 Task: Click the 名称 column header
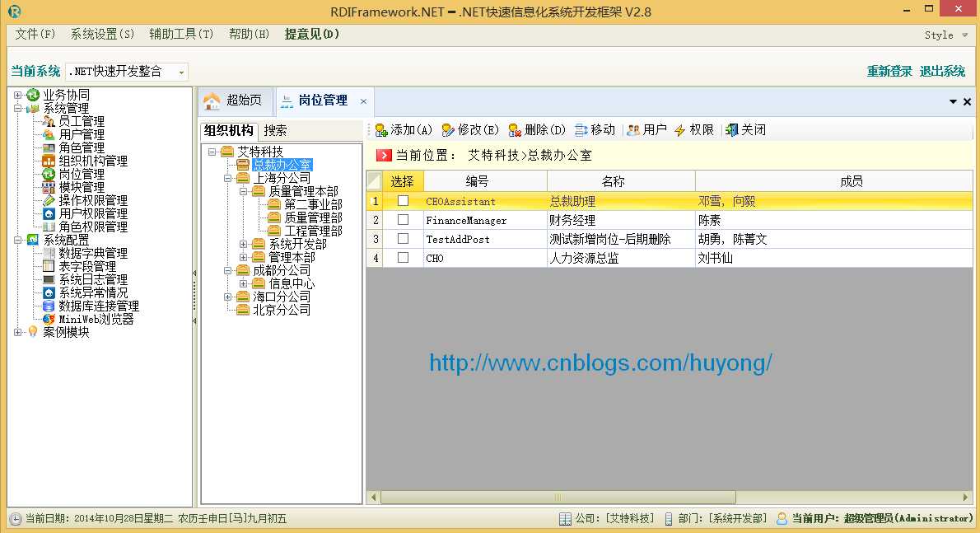[621, 181]
